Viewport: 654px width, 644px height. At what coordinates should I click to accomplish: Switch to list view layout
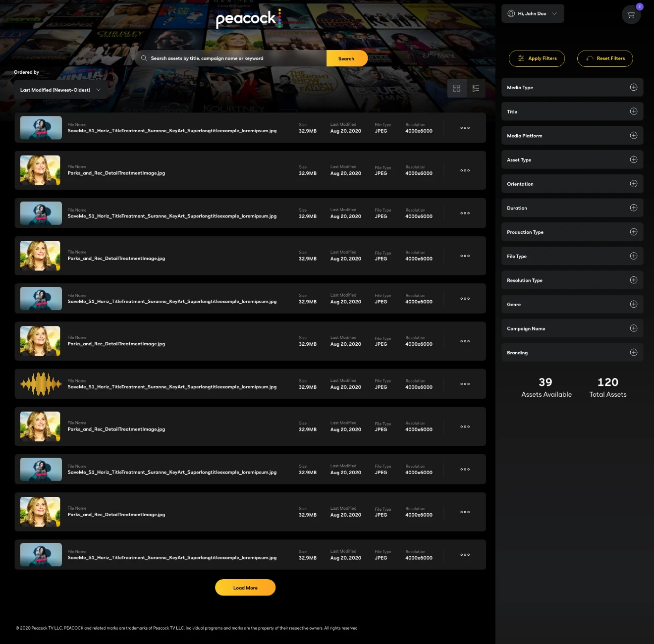pyautogui.click(x=476, y=88)
